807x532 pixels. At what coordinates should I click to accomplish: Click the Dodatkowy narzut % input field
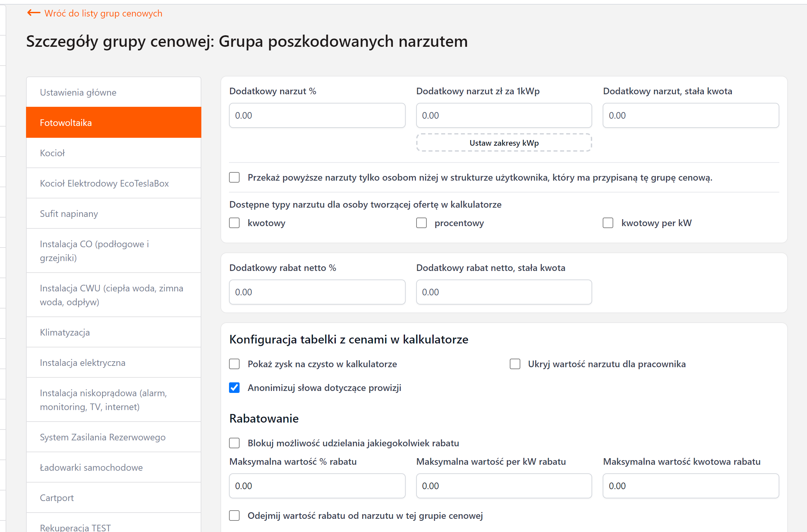click(x=317, y=115)
